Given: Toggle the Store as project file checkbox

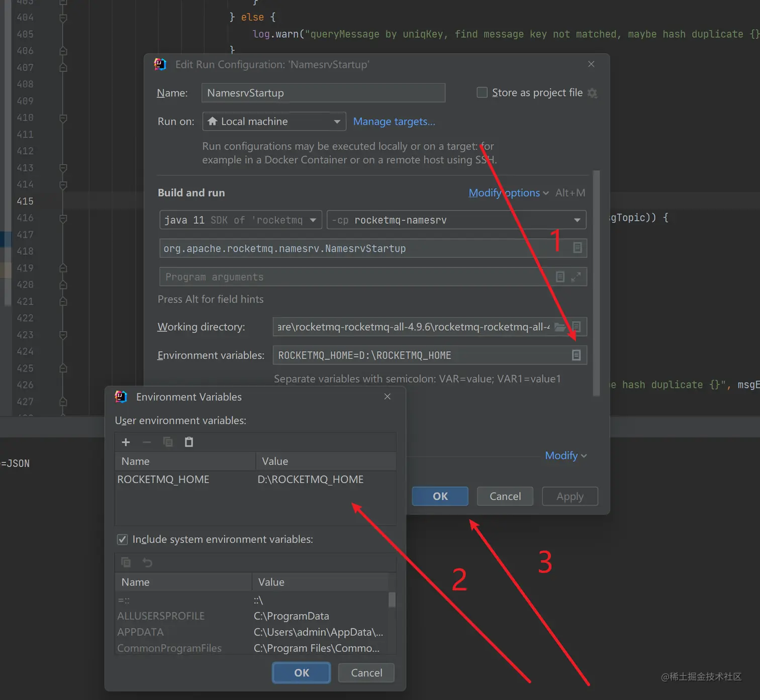Looking at the screenshot, I should tap(482, 92).
